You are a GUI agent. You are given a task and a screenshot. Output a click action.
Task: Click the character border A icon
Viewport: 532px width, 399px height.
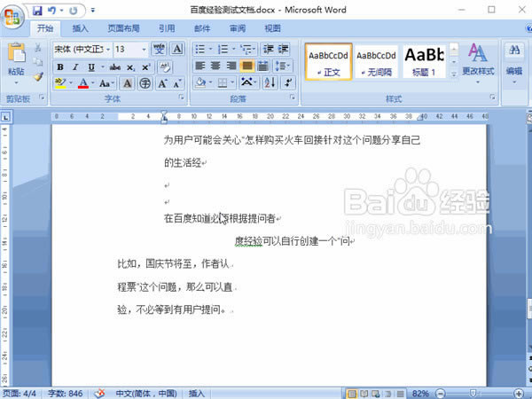(x=177, y=50)
